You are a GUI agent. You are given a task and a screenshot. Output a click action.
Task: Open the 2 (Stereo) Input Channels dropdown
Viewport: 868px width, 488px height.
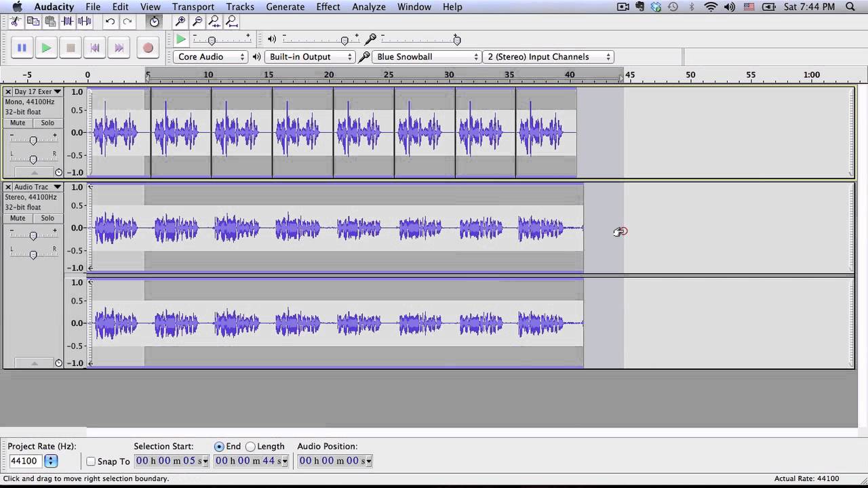tap(548, 57)
